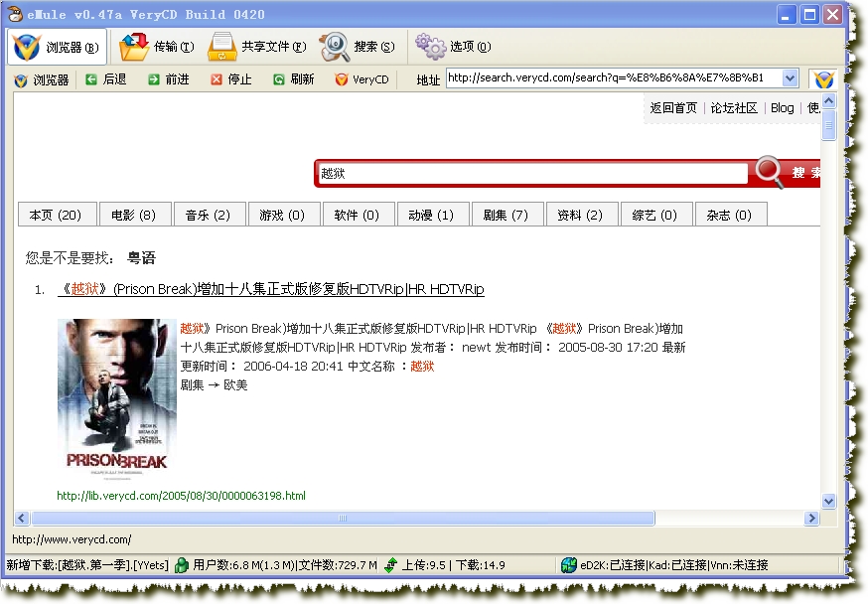The image size is (868, 604).
Task: Open the 浏览器 (B) main toolbar tab
Action: pos(57,47)
